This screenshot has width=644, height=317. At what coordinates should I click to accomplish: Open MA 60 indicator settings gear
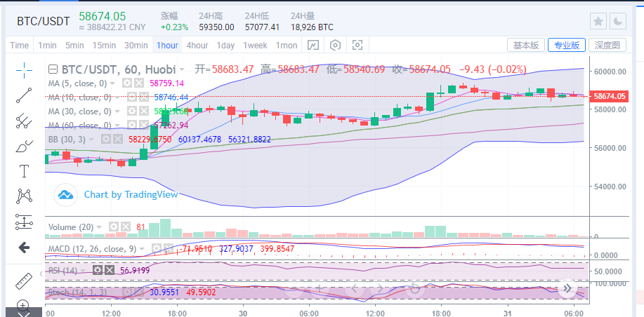pos(131,125)
